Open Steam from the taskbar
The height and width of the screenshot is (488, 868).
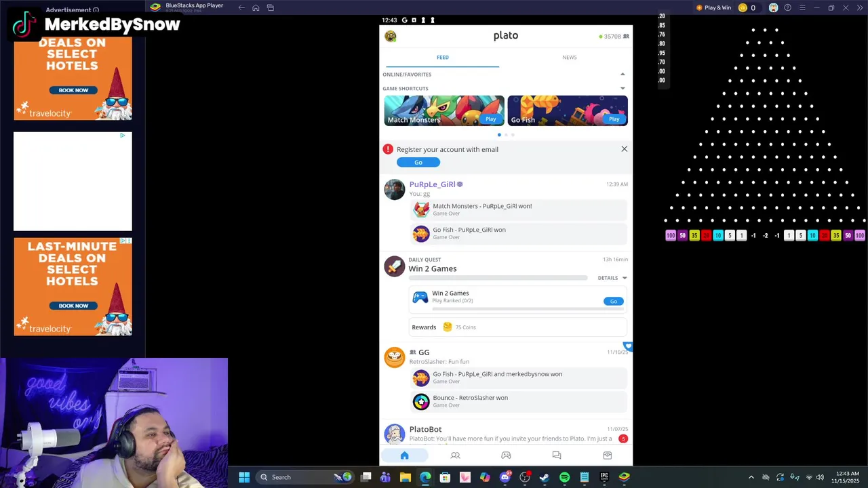click(x=544, y=477)
